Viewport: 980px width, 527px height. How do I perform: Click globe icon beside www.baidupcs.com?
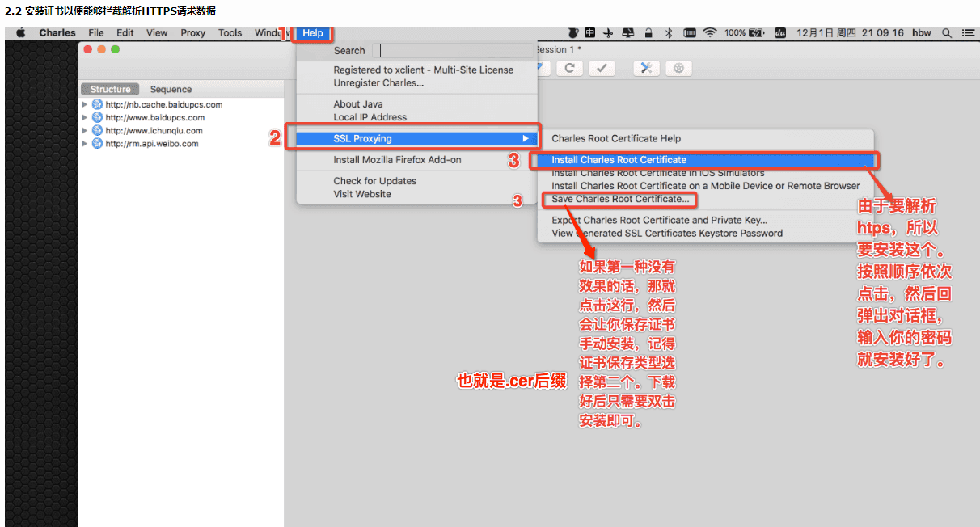pyautogui.click(x=97, y=117)
